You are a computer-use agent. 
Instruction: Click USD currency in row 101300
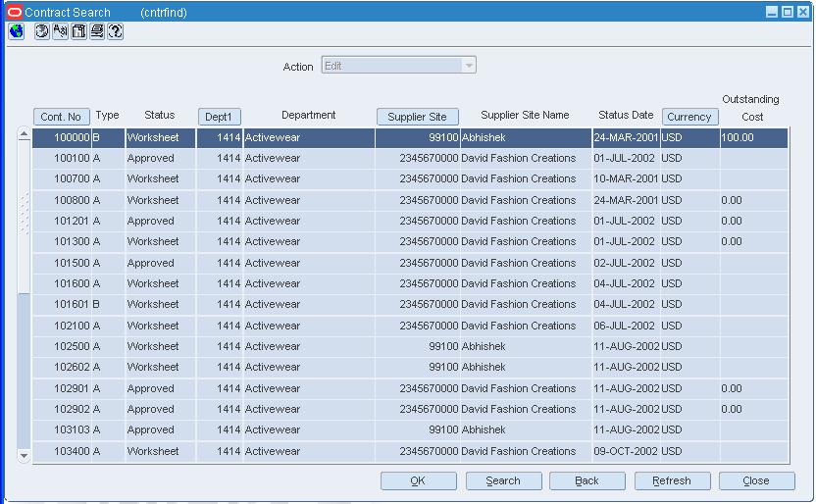pos(689,242)
